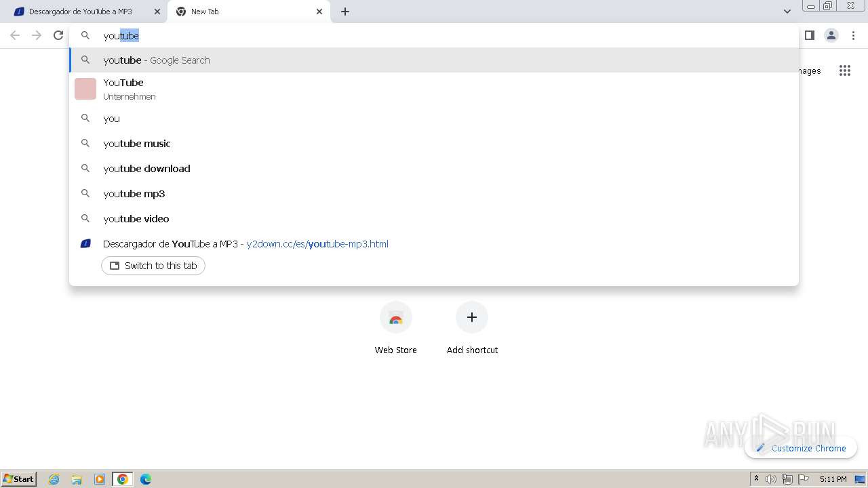868x488 pixels.
Task: Go forward with the forward arrow
Action: tap(37, 35)
